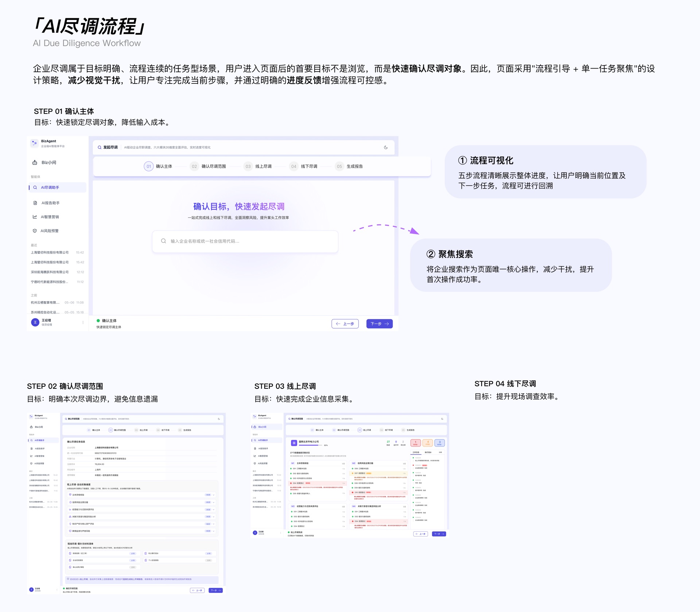Select step 05 生成报告 in Step 01 mockup
Screen dimensions: 700x612
pos(349,166)
